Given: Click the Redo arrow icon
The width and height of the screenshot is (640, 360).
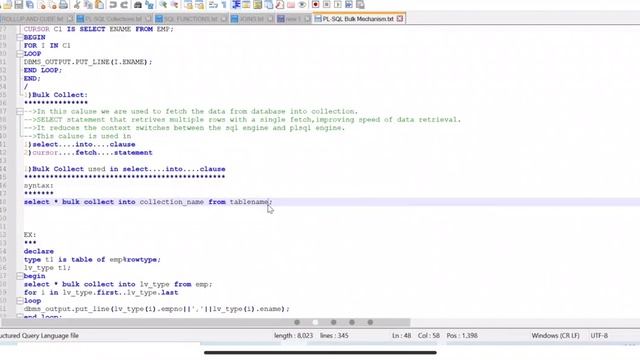Looking at the screenshot, I should (124, 5).
